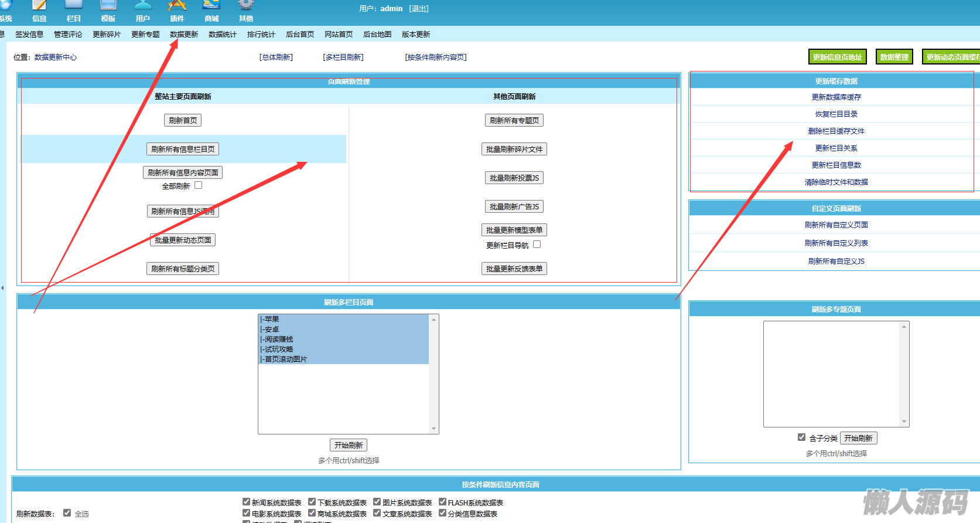Select the 苹果 column in the list

click(x=344, y=320)
